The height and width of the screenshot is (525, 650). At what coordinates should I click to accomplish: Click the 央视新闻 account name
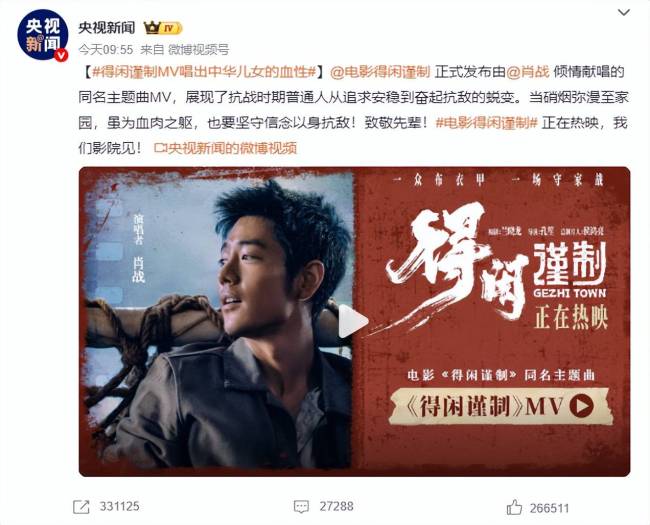107,28
